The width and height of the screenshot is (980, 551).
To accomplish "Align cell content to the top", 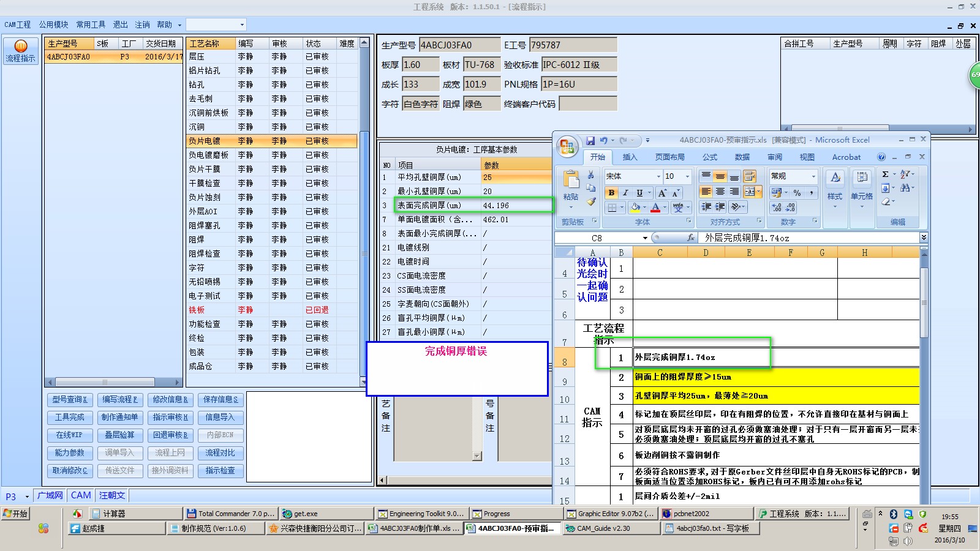I will tap(706, 176).
